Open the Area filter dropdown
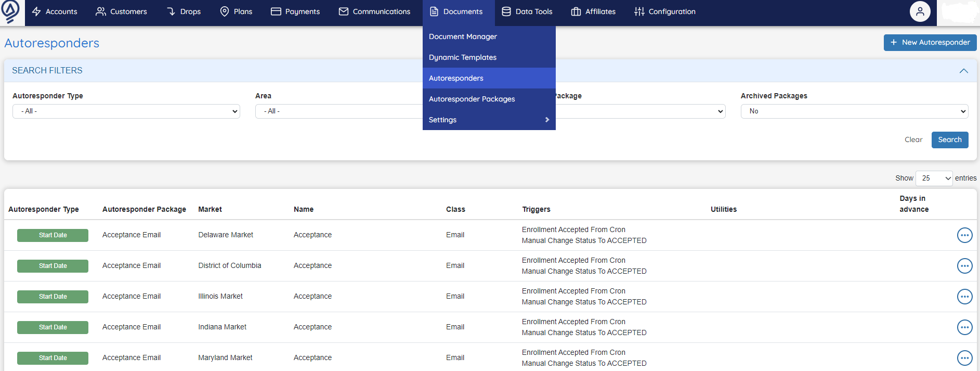 coord(339,111)
